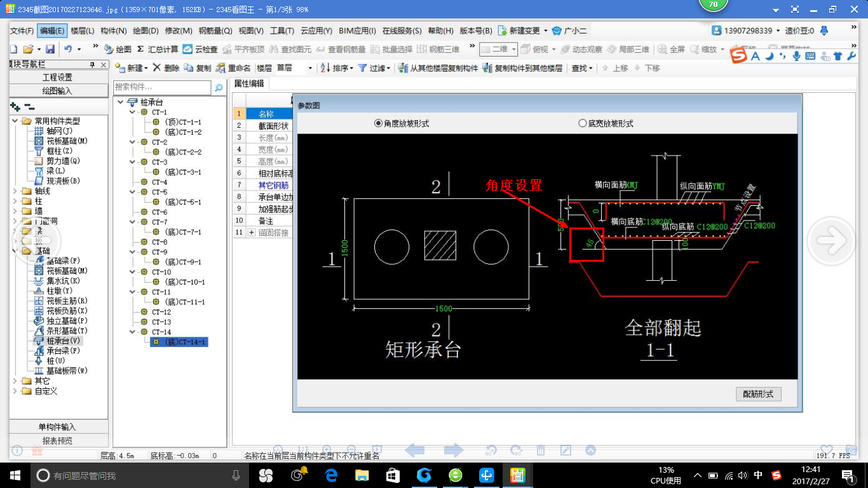Click the 配筋形式 button
The height and width of the screenshot is (488, 868).
click(758, 394)
